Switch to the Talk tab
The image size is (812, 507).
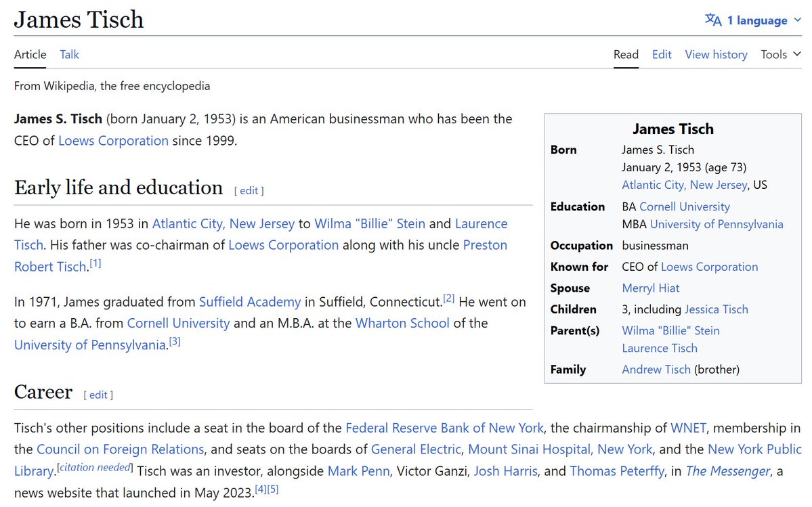69,55
